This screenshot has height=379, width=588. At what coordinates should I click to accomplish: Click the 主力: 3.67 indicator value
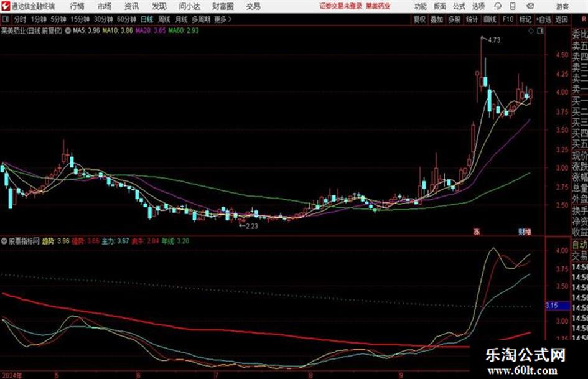click(x=115, y=241)
